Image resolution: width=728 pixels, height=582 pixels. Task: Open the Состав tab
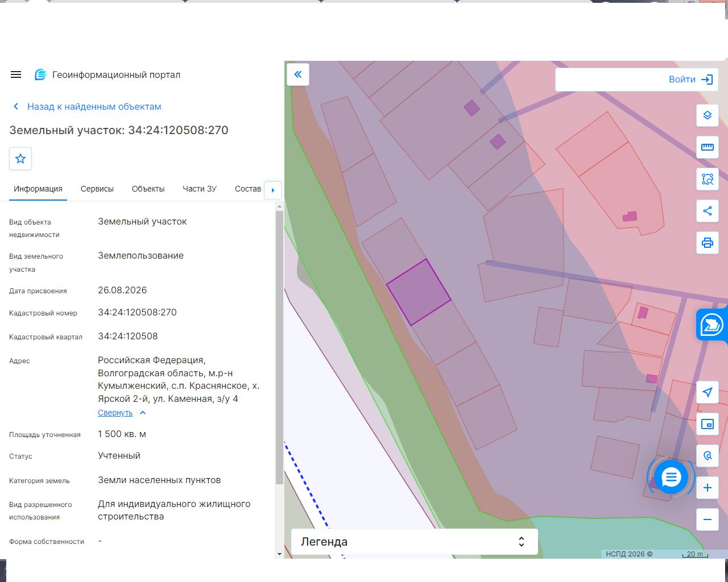click(248, 189)
